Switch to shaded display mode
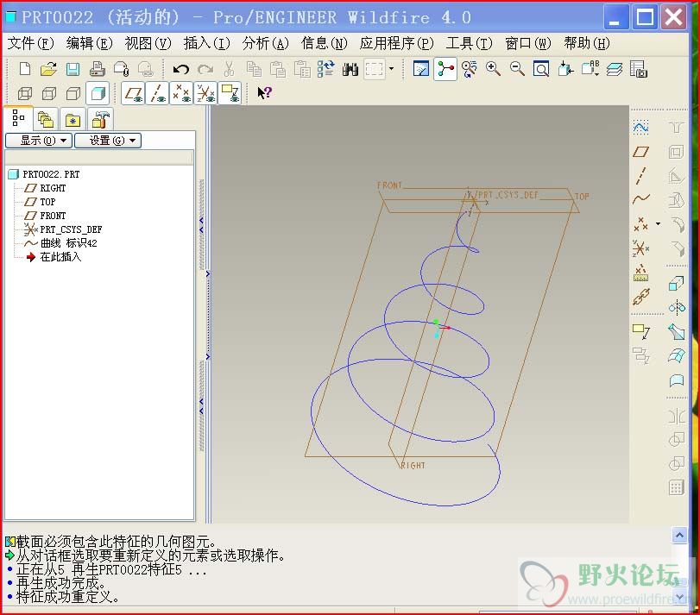 point(98,93)
